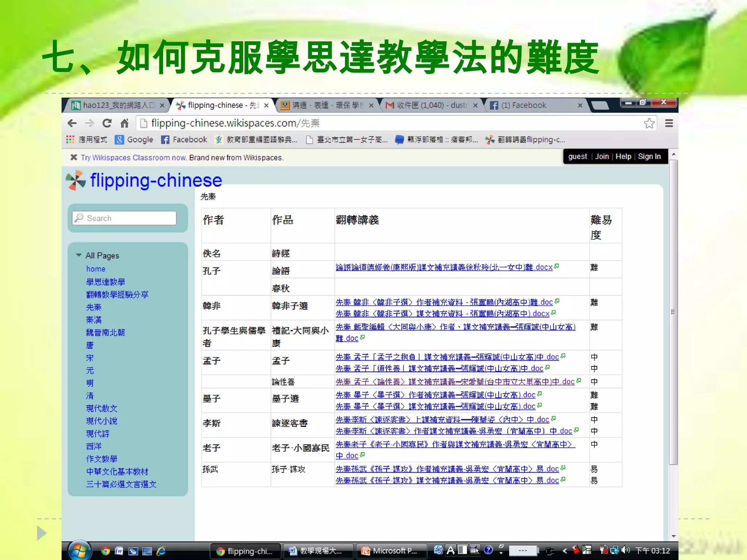Viewport: 747px width, 560px height.
Task: Click the help question mark tray icon
Action: point(488,550)
